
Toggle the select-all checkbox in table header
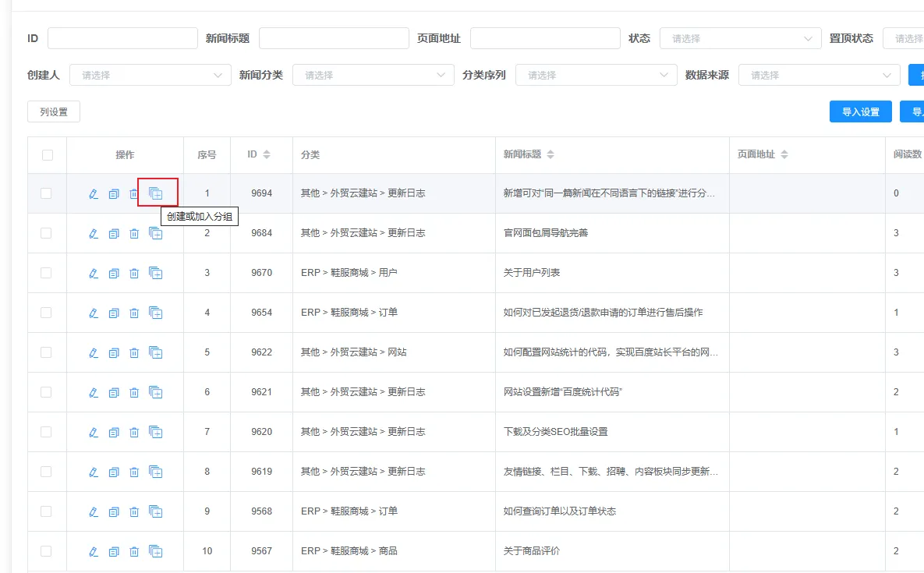coord(48,155)
